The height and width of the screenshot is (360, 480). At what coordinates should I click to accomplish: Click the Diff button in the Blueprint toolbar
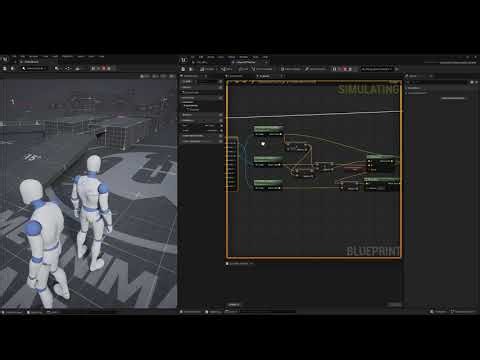click(x=227, y=69)
